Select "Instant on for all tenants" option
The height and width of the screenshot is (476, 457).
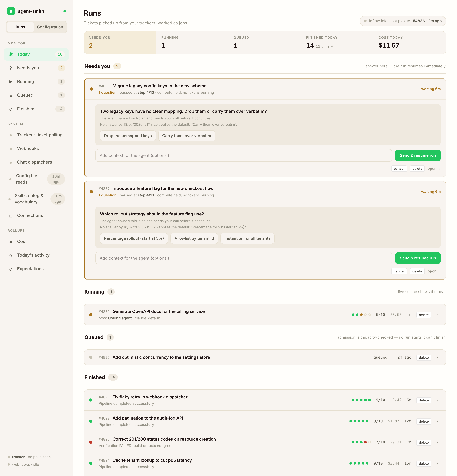pyautogui.click(x=247, y=238)
